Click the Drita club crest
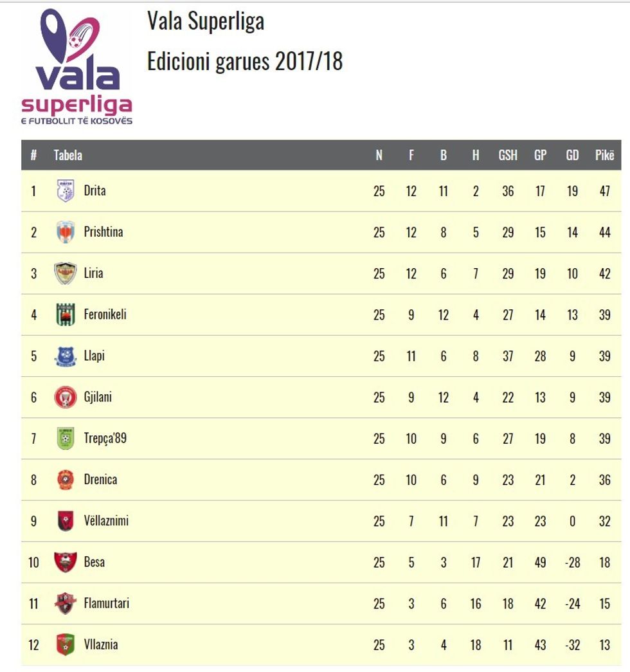The height and width of the screenshot is (672, 630). [66, 191]
